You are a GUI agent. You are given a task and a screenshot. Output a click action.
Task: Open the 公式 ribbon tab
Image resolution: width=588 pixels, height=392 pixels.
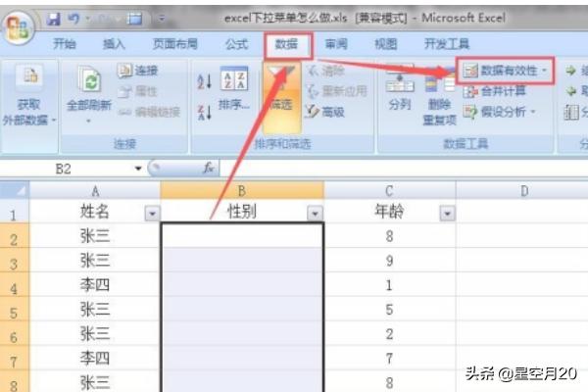(236, 44)
